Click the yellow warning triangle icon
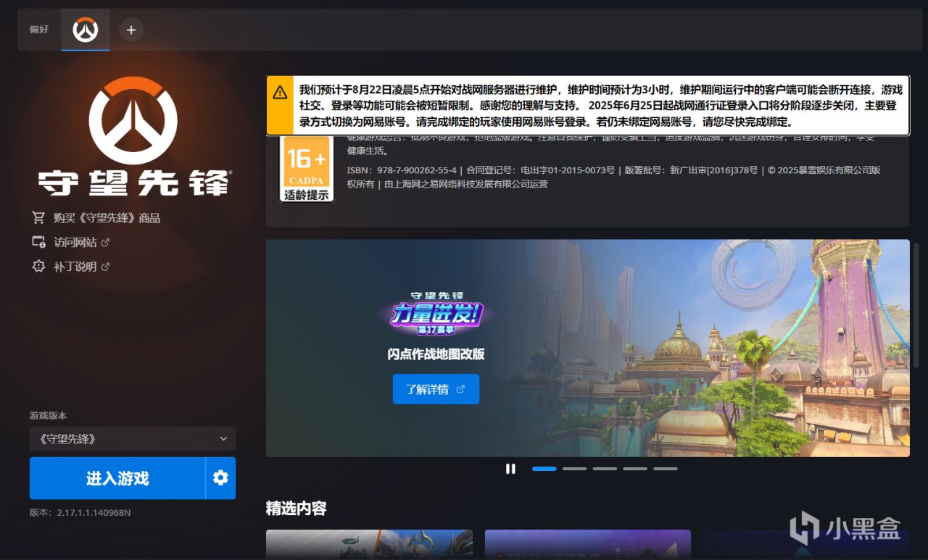Screen dimensions: 928x560 (x=280, y=92)
